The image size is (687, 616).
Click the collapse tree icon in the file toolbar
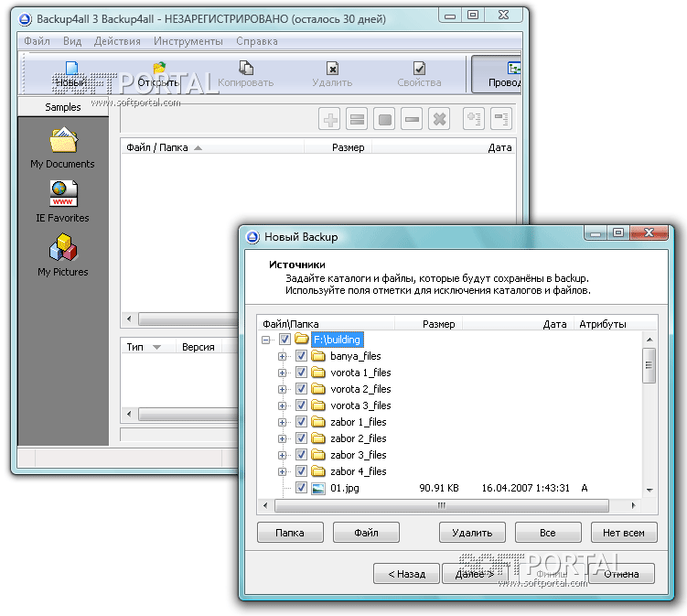[501, 119]
